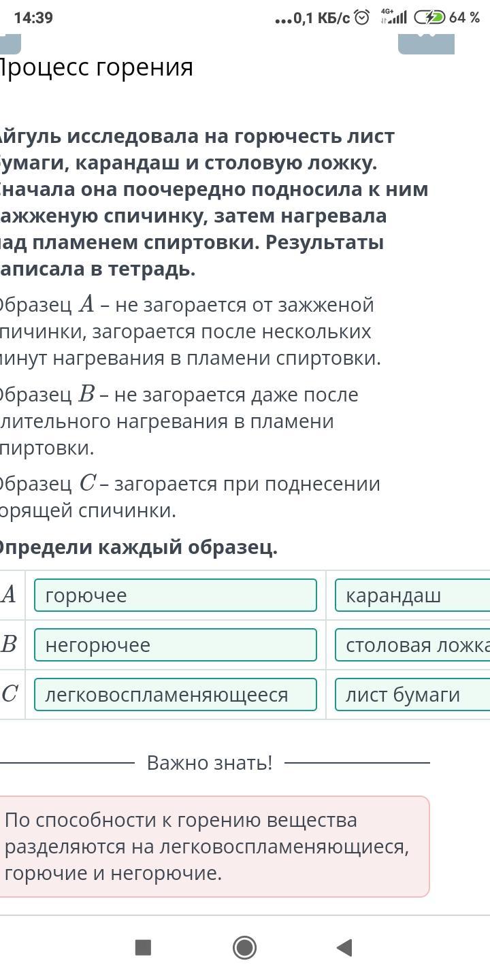Tap the row label letter B
The height and width of the screenshot is (980, 490).
9,645
